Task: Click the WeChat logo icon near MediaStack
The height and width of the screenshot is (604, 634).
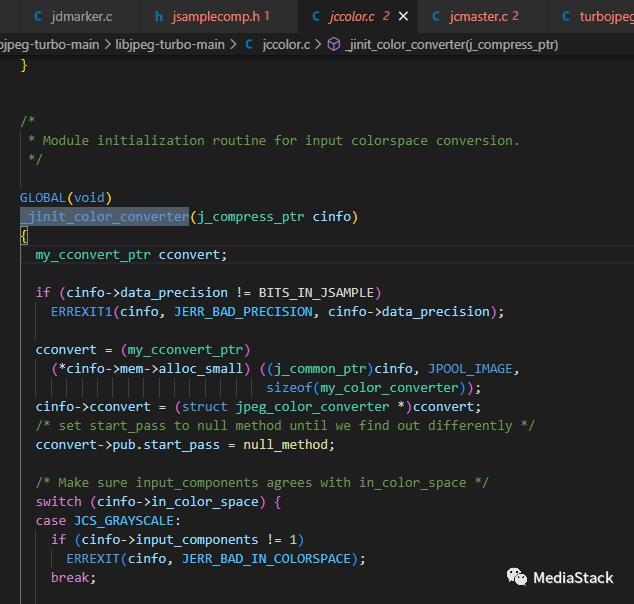Action: tap(516, 577)
